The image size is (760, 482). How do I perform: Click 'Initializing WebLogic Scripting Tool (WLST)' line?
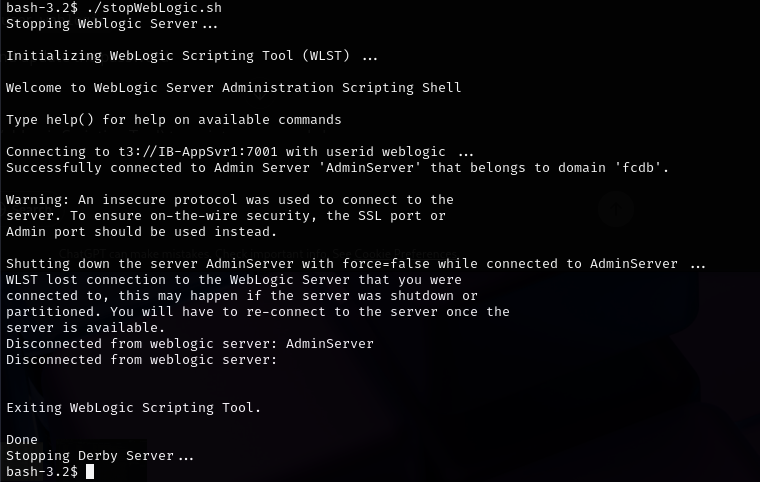pos(191,56)
